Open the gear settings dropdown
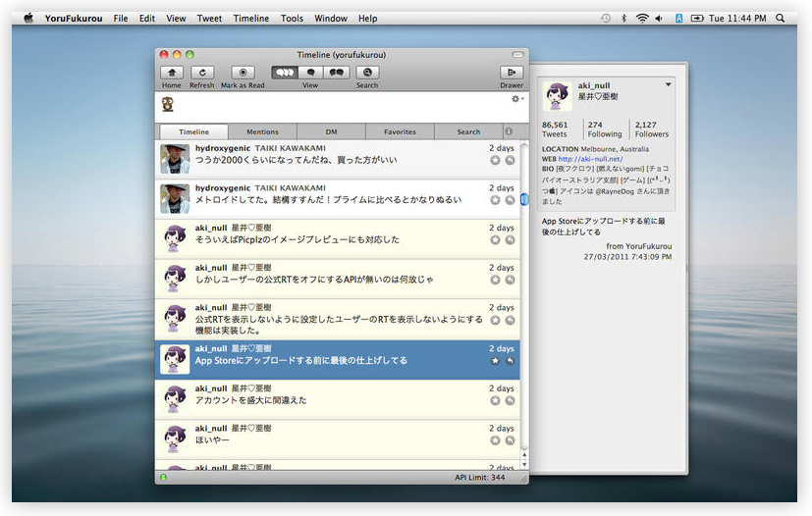Image resolution: width=812 pixels, height=516 pixels. tap(516, 99)
